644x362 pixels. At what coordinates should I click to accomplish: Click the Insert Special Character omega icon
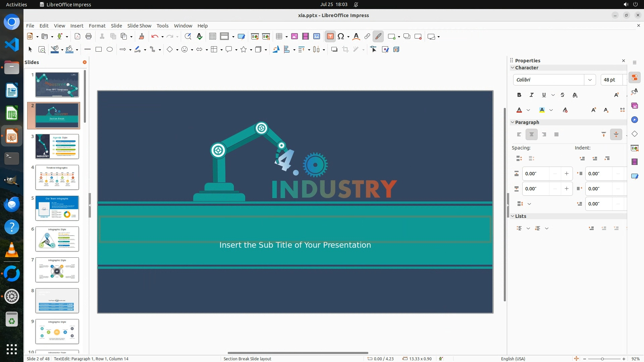tap(341, 37)
